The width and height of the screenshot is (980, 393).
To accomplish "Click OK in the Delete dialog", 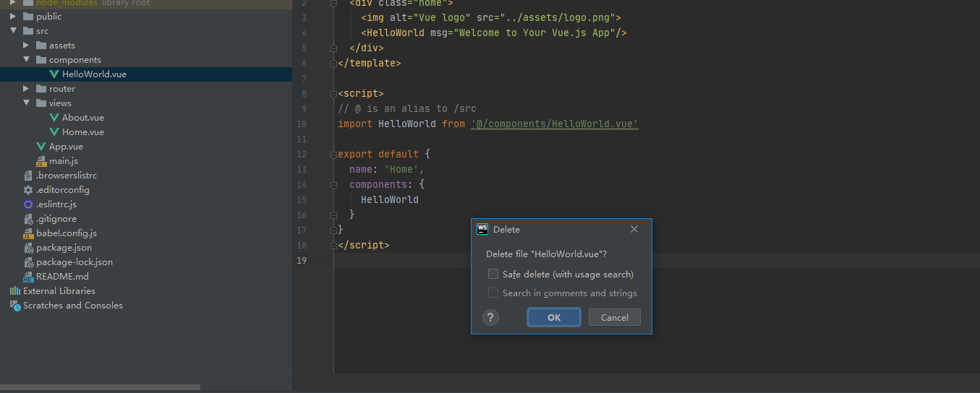I will click(x=554, y=317).
